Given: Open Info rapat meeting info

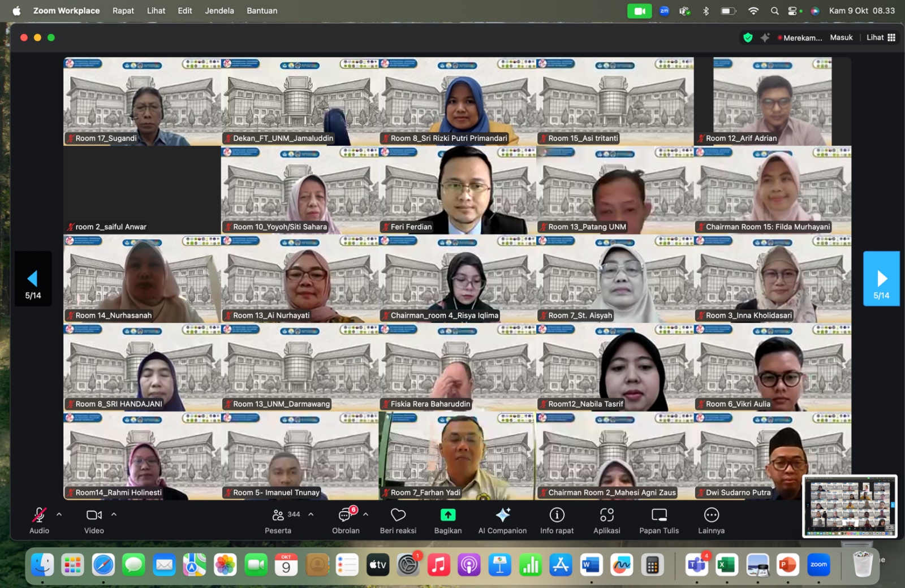Looking at the screenshot, I should click(x=557, y=515).
